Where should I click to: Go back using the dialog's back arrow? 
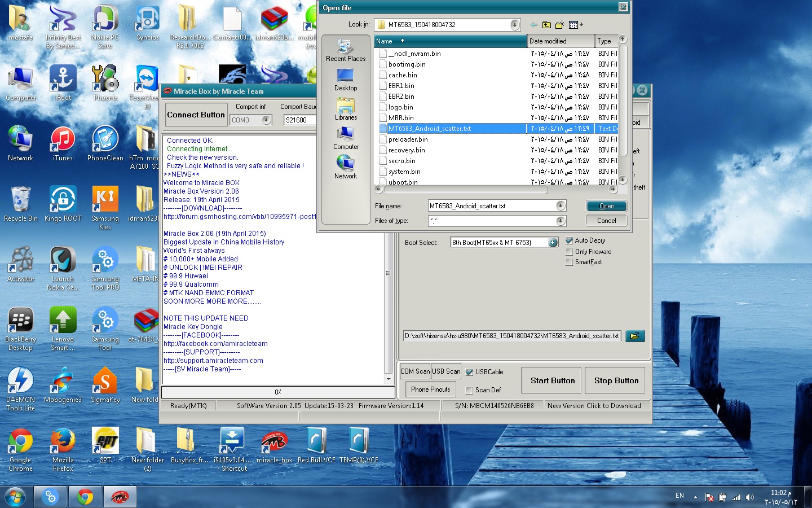[533, 25]
